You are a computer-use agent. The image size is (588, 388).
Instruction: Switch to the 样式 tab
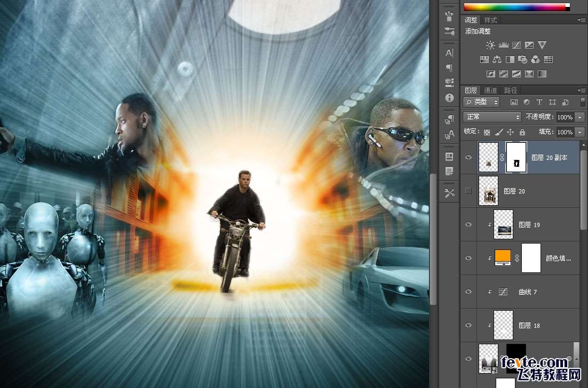point(490,20)
